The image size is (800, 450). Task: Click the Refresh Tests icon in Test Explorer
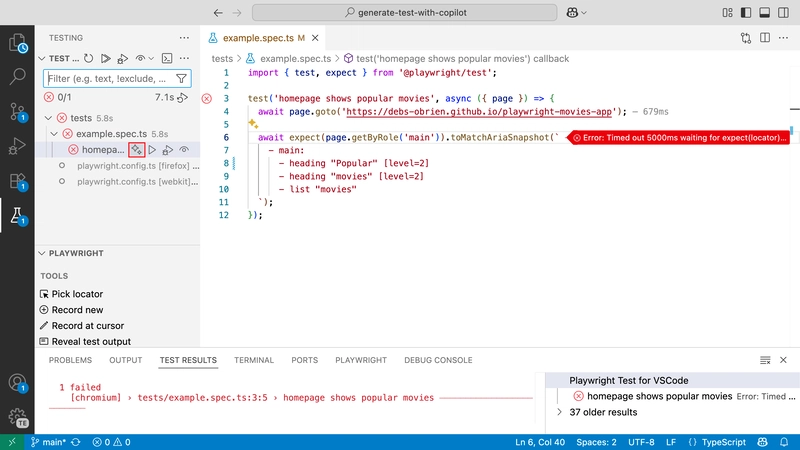(x=90, y=59)
